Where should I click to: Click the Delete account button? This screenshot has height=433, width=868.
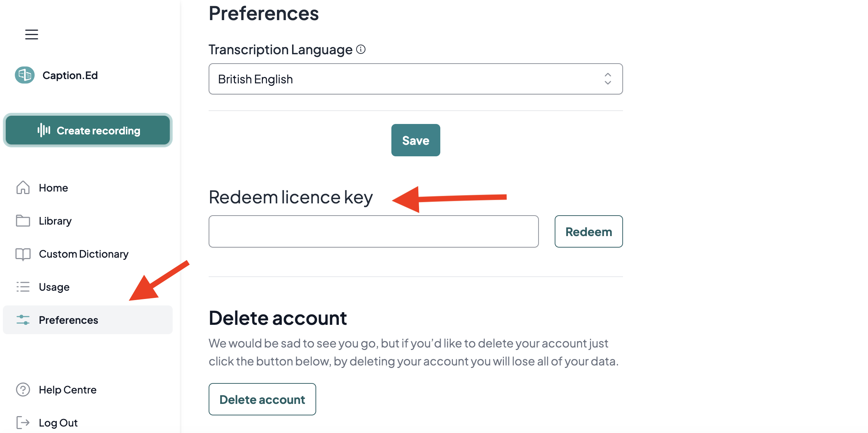pyautogui.click(x=262, y=399)
